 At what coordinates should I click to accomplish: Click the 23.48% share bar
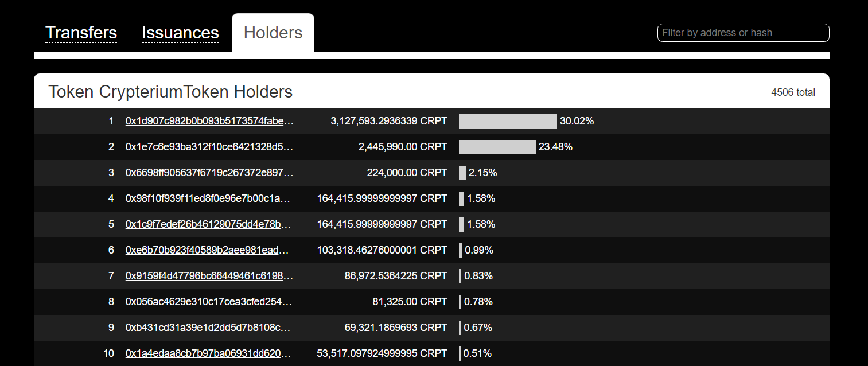click(497, 147)
